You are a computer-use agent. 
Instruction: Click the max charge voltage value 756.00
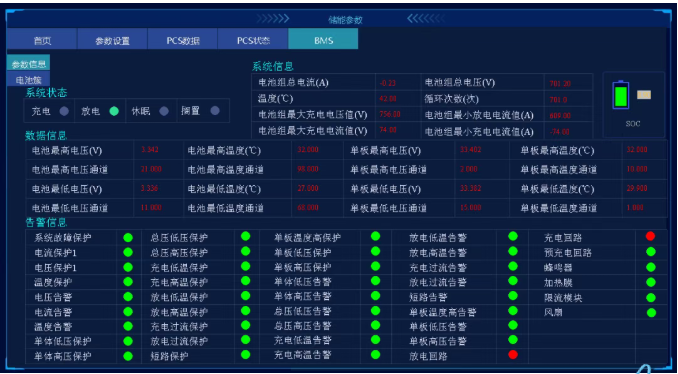(390, 114)
